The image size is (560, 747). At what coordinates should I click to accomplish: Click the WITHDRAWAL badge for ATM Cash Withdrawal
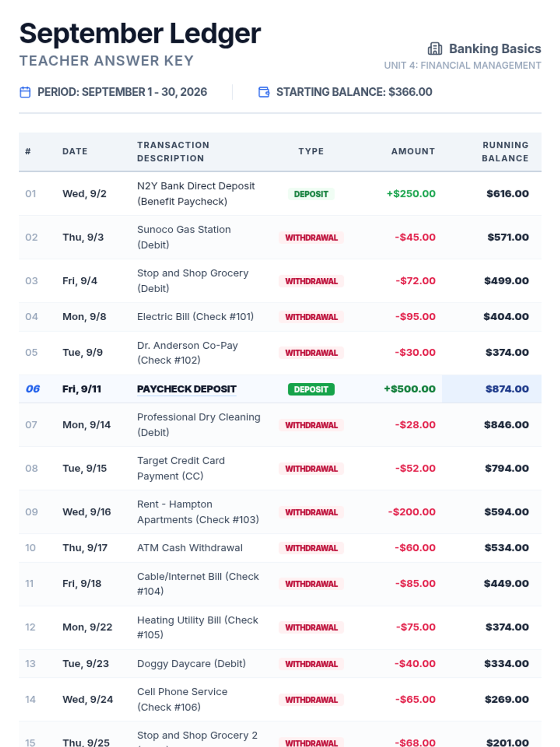point(311,548)
